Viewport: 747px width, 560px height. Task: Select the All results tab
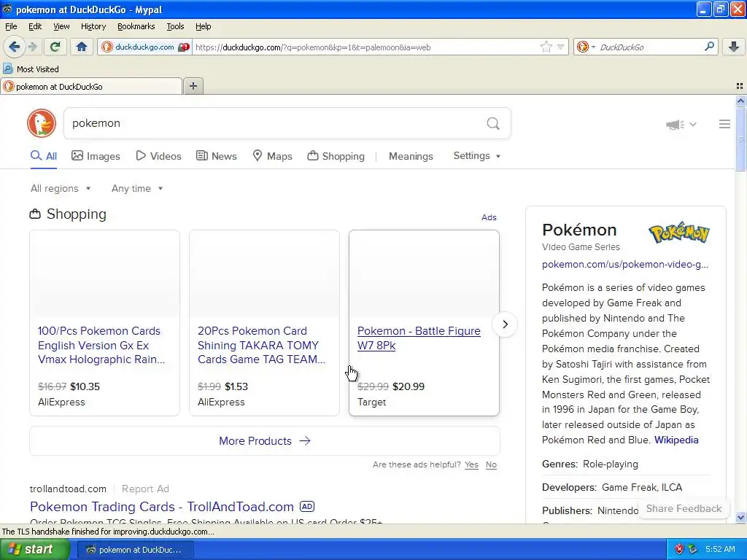click(43, 156)
